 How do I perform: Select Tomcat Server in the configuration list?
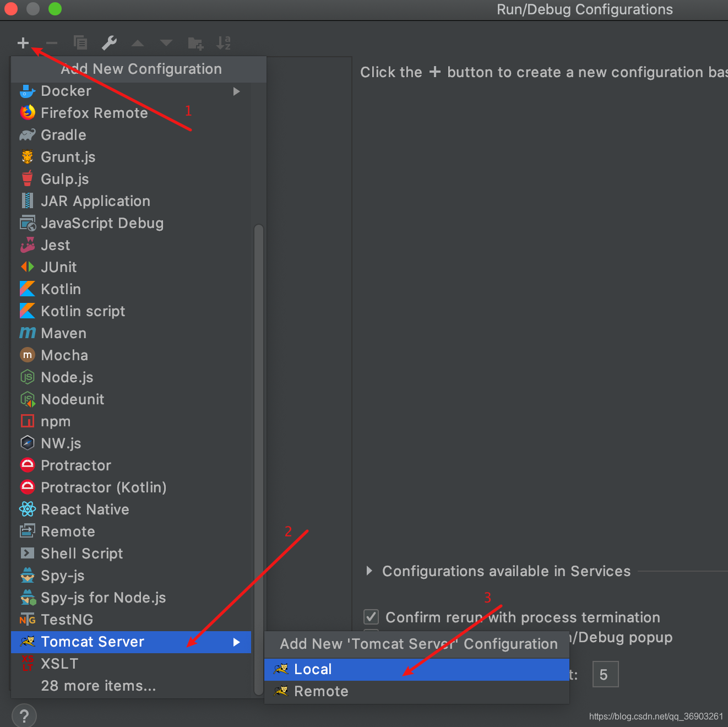pos(131,642)
